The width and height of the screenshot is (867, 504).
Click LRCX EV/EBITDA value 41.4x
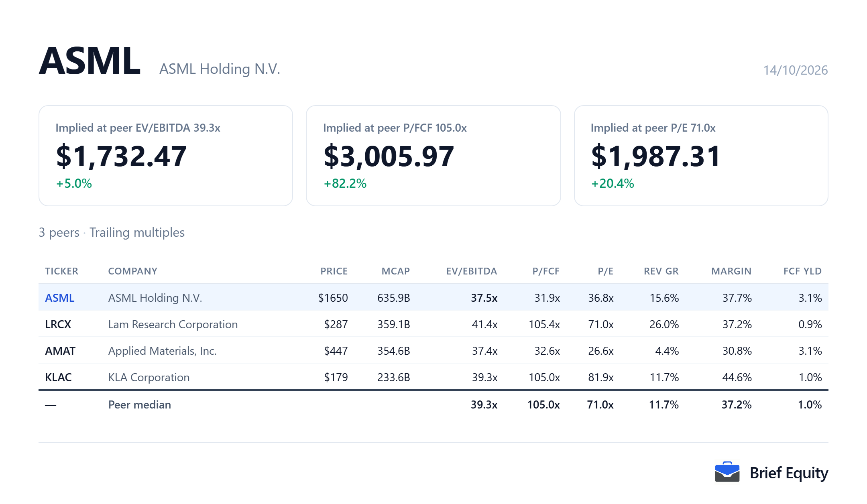click(484, 324)
